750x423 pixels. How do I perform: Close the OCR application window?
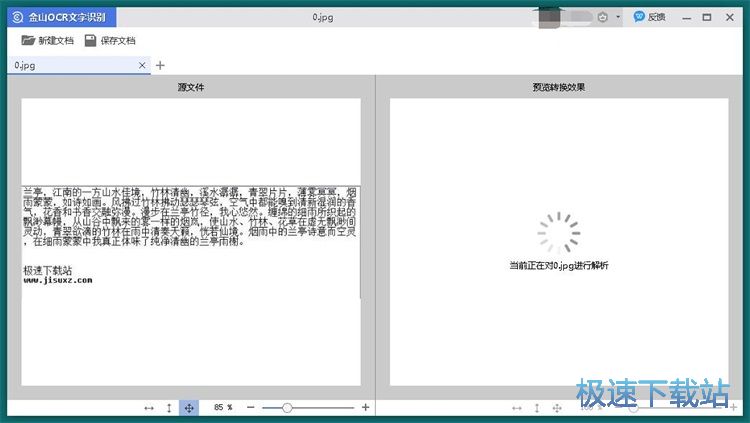[x=729, y=17]
